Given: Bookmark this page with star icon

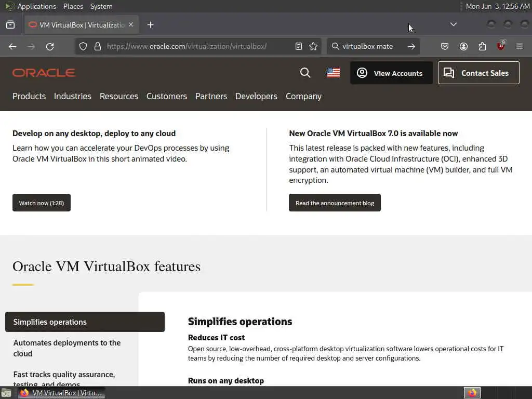Looking at the screenshot, I should 313,46.
